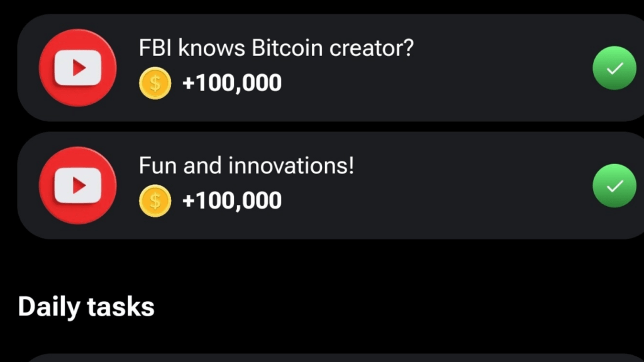This screenshot has width=644, height=362.
Task: Select the +100,000 reward on FBI task
Action: [232, 83]
